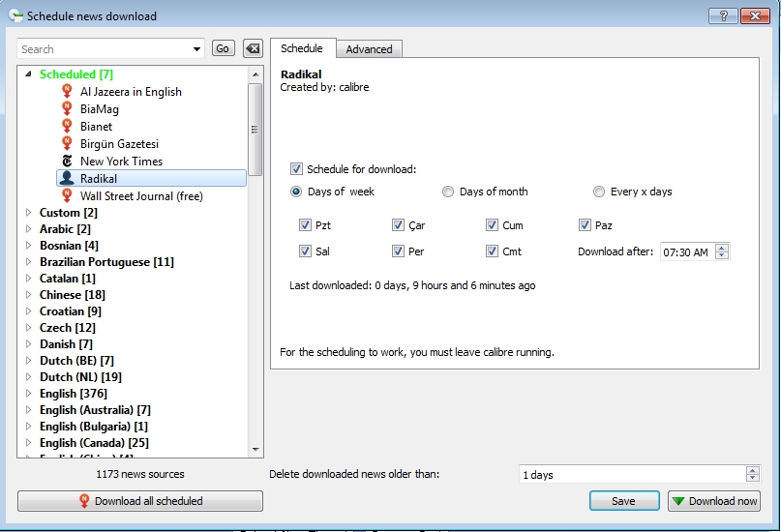The height and width of the screenshot is (532, 781).
Task: Click the 1 days value field
Action: (633, 474)
